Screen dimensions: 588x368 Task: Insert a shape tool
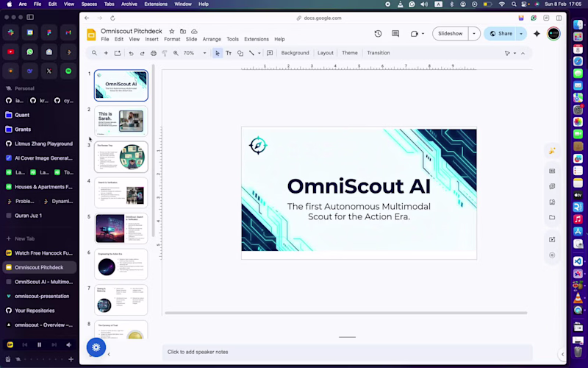click(240, 53)
